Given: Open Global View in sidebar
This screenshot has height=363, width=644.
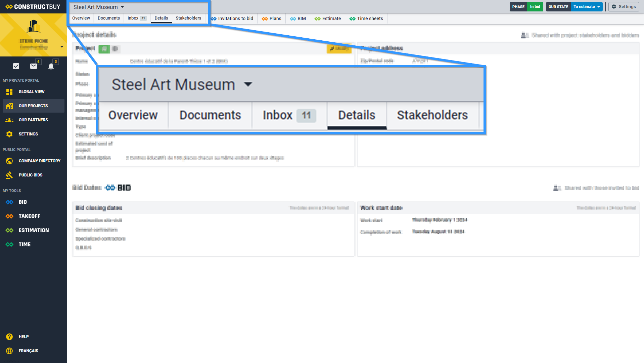Looking at the screenshot, I should pyautogui.click(x=33, y=92).
